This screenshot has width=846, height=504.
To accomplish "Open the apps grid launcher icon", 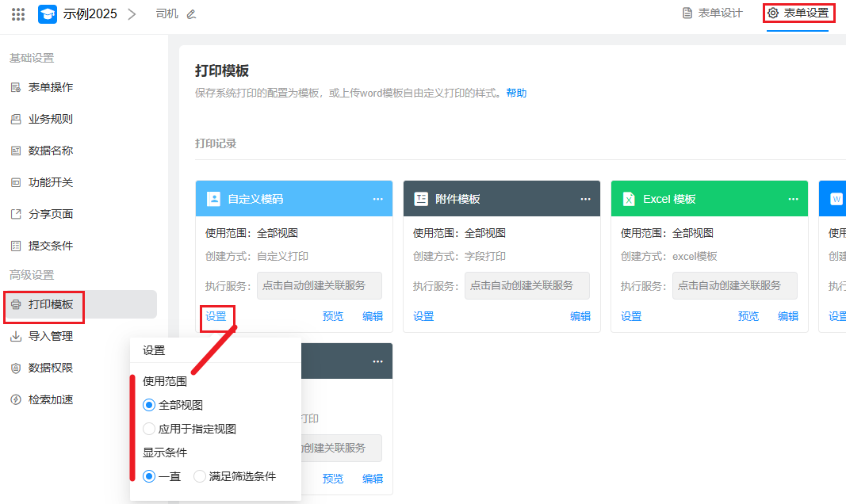I will click(18, 13).
